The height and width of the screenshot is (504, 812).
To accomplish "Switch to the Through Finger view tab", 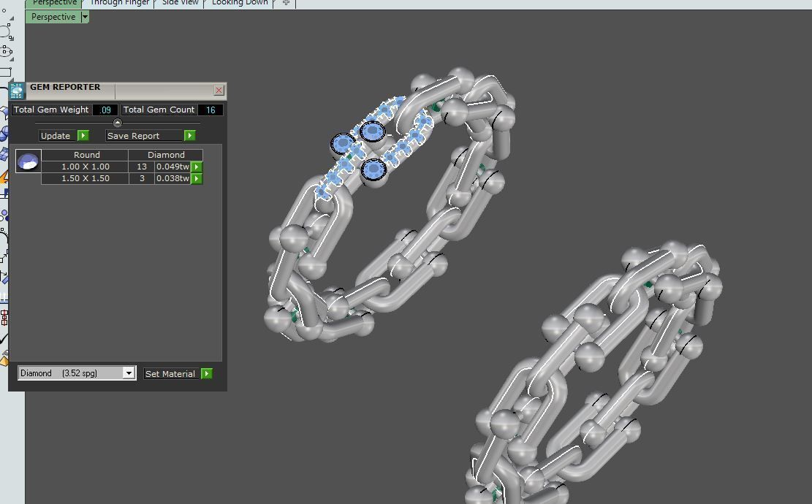I will [x=120, y=3].
